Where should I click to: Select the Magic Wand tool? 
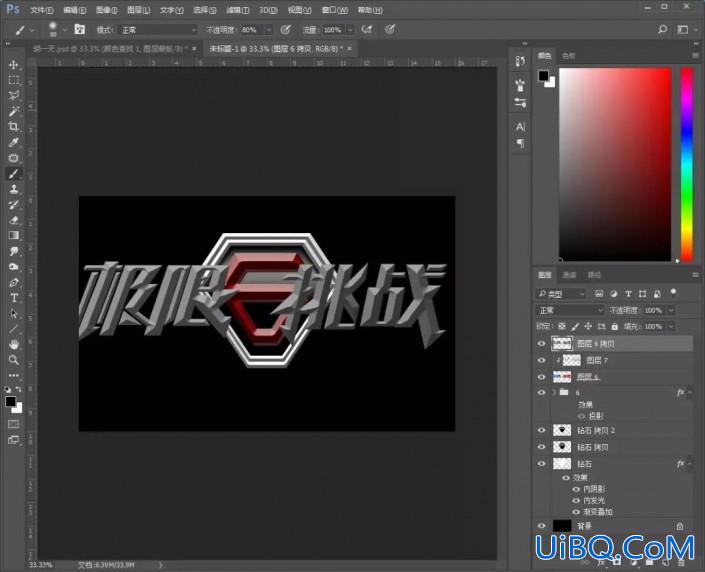coord(13,111)
